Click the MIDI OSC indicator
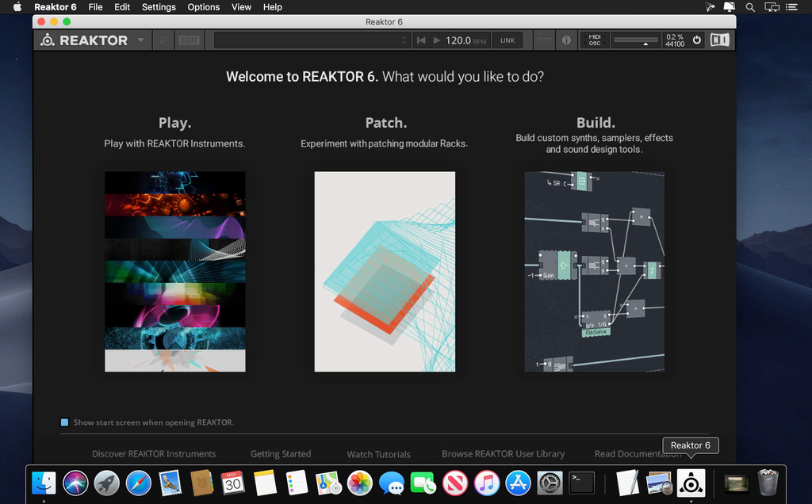The image size is (812, 504). click(x=594, y=40)
